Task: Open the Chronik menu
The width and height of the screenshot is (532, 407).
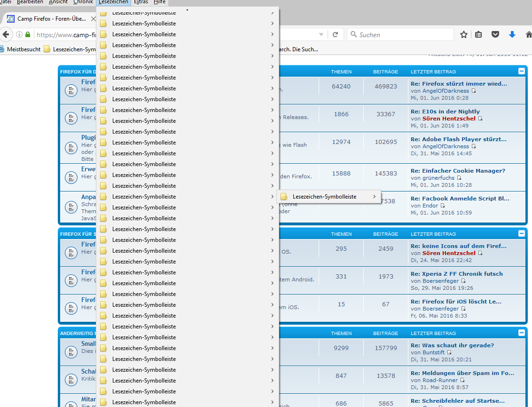Action: point(83,2)
